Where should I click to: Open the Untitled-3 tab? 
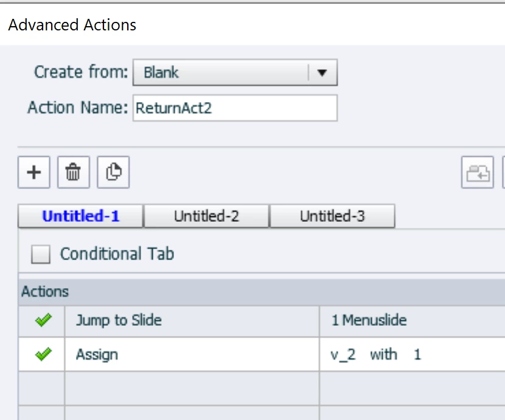[x=332, y=216]
